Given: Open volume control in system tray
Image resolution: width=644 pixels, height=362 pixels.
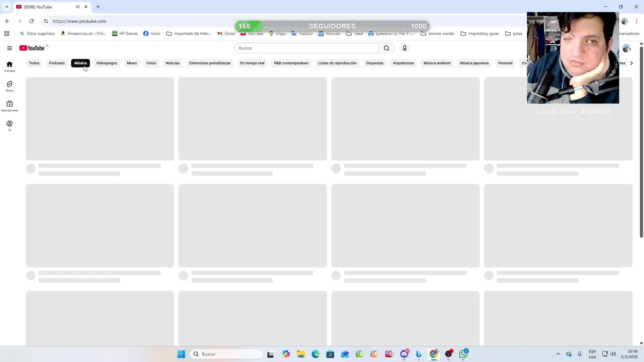Looking at the screenshot, I should click(x=613, y=354).
